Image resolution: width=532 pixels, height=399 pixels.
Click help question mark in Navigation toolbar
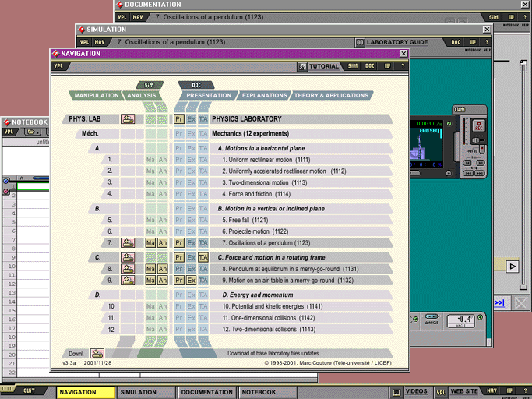coord(403,66)
